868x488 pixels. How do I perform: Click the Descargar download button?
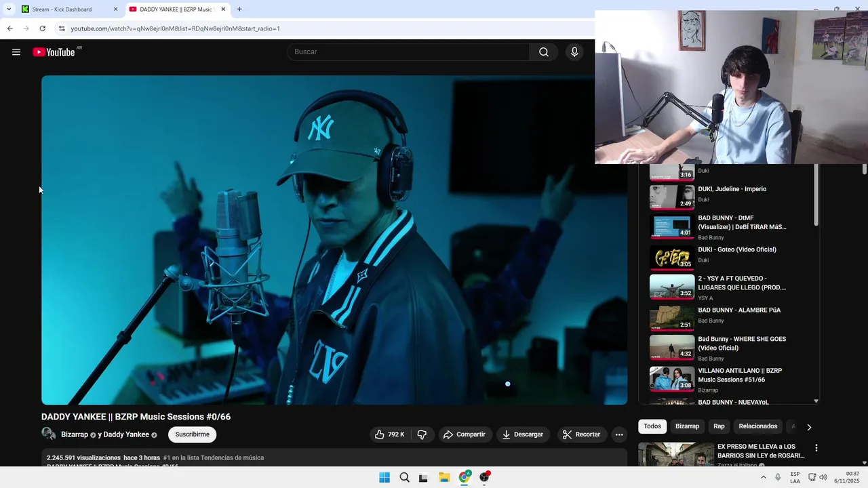tap(522, 434)
